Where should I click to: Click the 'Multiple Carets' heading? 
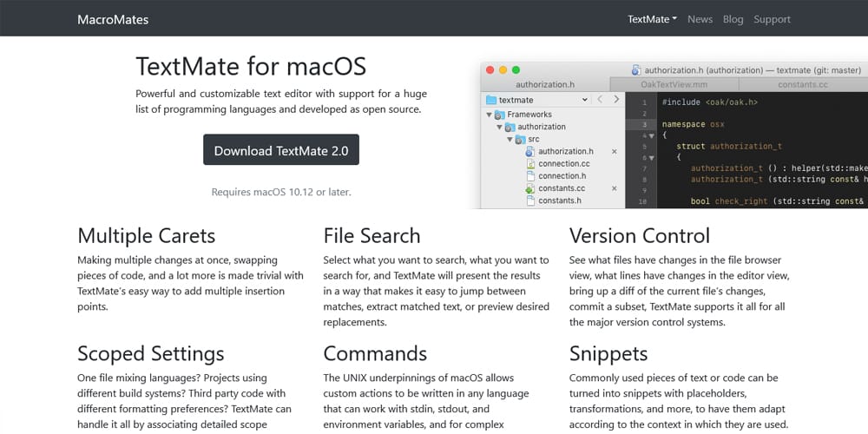click(146, 236)
